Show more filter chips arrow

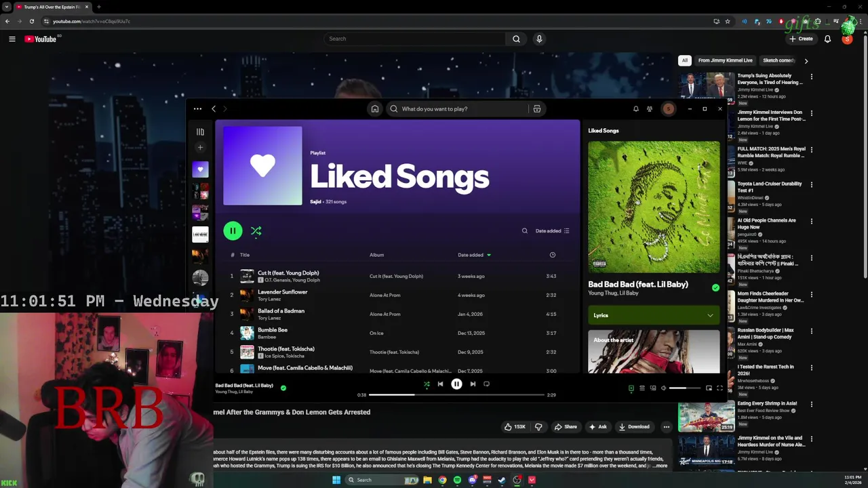[x=806, y=60]
